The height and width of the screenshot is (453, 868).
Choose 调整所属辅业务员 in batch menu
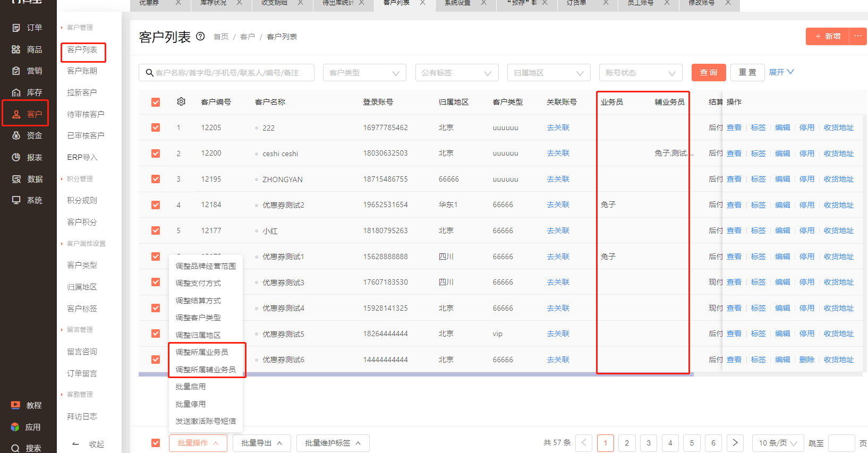pos(206,370)
